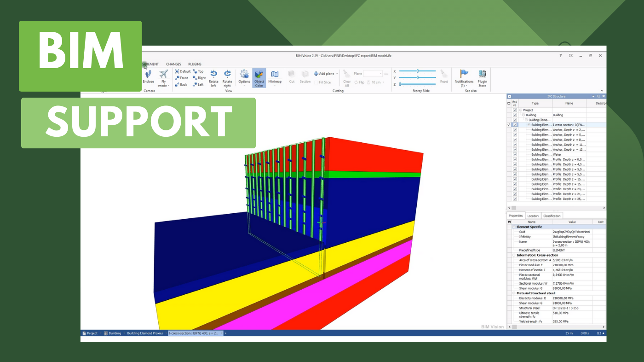Toggle Active checkbox for I-cross-section row
The height and width of the screenshot is (362, 644).
[515, 125]
